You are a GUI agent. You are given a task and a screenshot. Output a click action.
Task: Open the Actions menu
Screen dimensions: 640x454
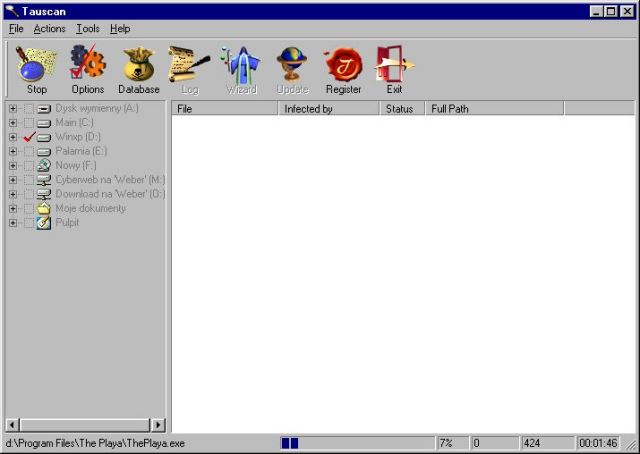(x=49, y=29)
